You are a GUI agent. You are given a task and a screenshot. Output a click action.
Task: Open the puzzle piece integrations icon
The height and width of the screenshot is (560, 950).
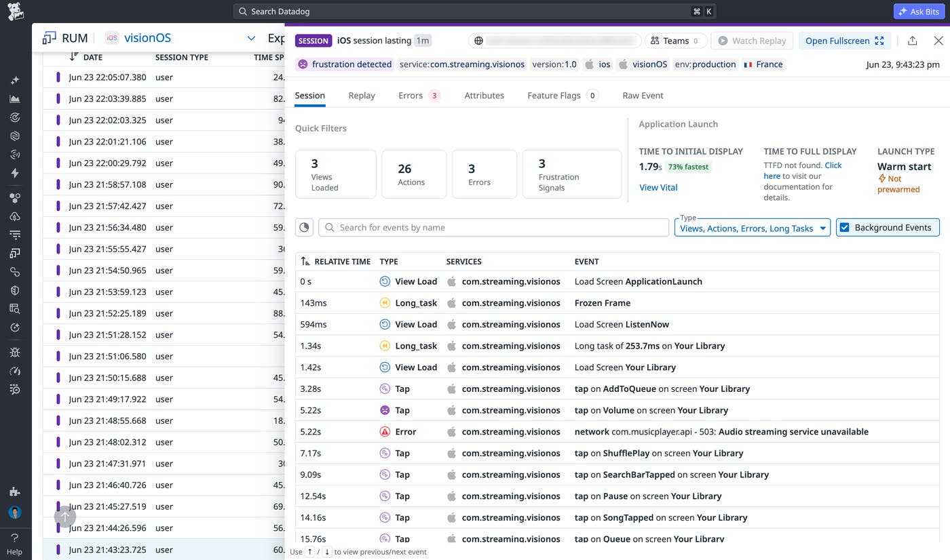[x=15, y=492]
